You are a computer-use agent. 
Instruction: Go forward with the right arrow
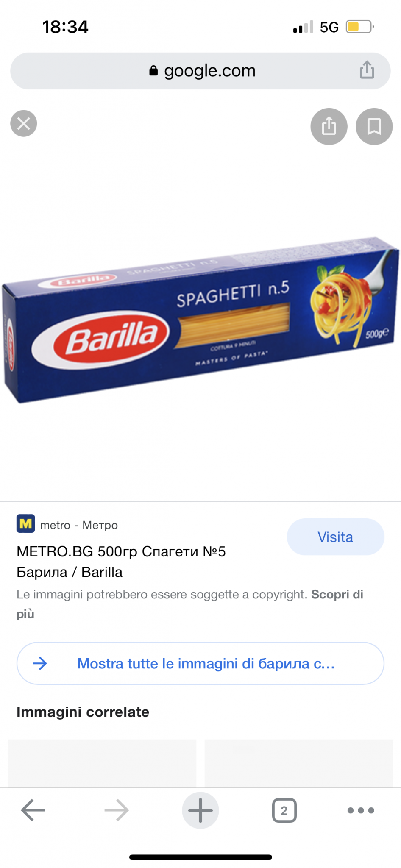(x=117, y=810)
